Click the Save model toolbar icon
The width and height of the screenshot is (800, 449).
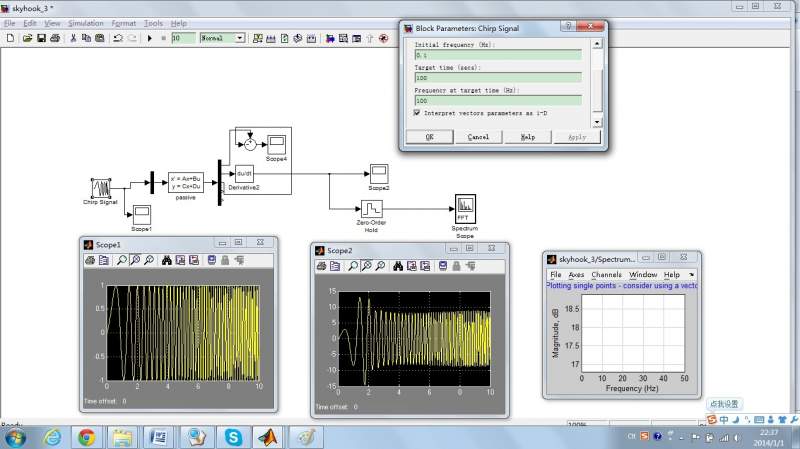42,38
